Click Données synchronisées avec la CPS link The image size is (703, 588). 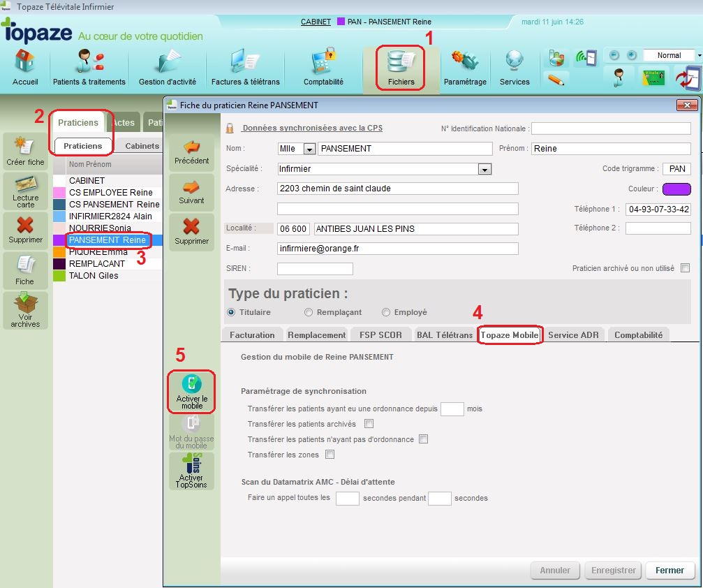313,128
